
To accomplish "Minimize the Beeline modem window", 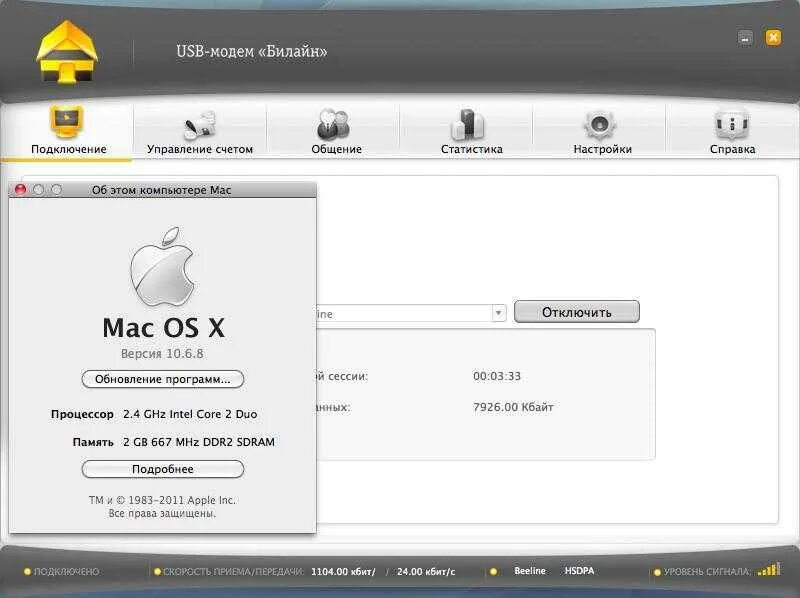I will pyautogui.click(x=745, y=38).
